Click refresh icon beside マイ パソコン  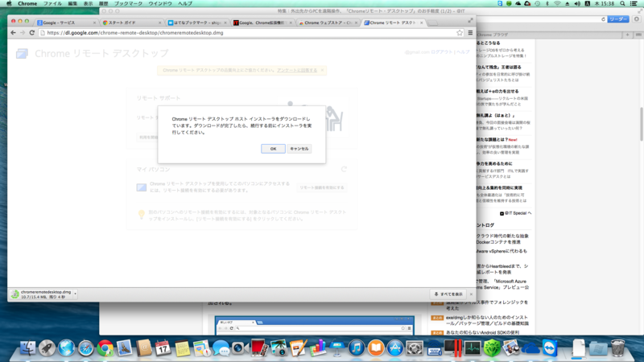point(344,169)
